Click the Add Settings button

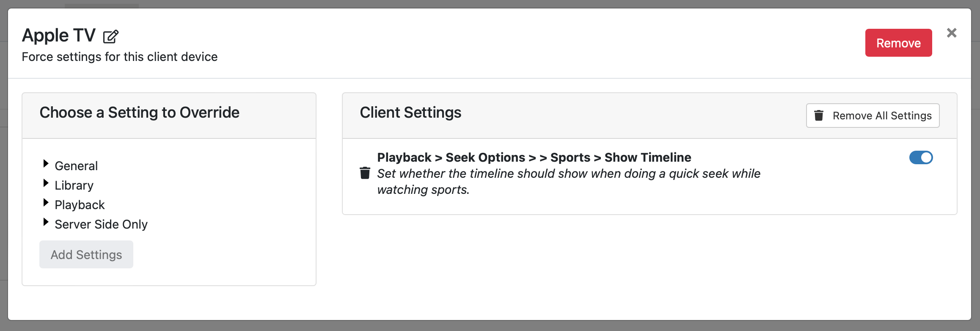pos(86,254)
